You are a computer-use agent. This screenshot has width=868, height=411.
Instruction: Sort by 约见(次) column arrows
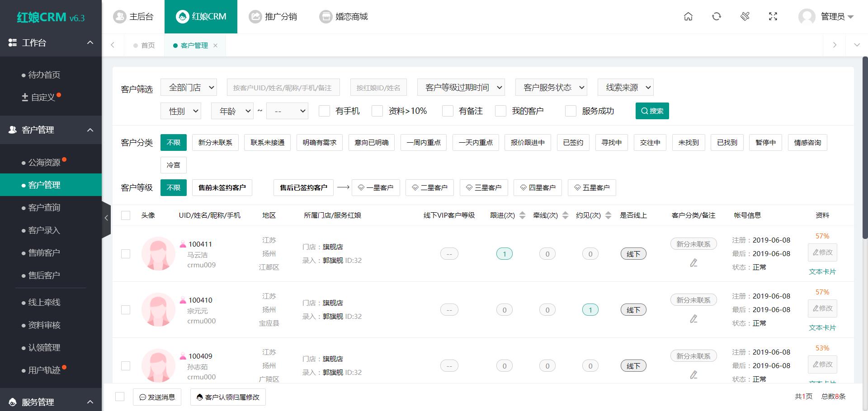tap(608, 215)
